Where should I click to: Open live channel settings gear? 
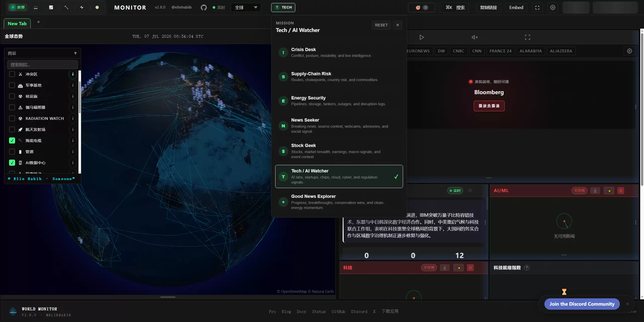(629, 51)
